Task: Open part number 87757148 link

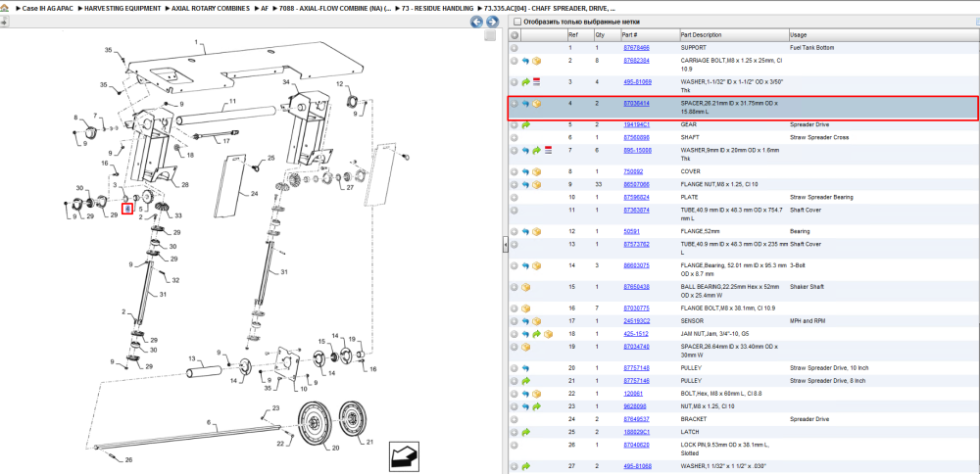Action: (x=636, y=368)
